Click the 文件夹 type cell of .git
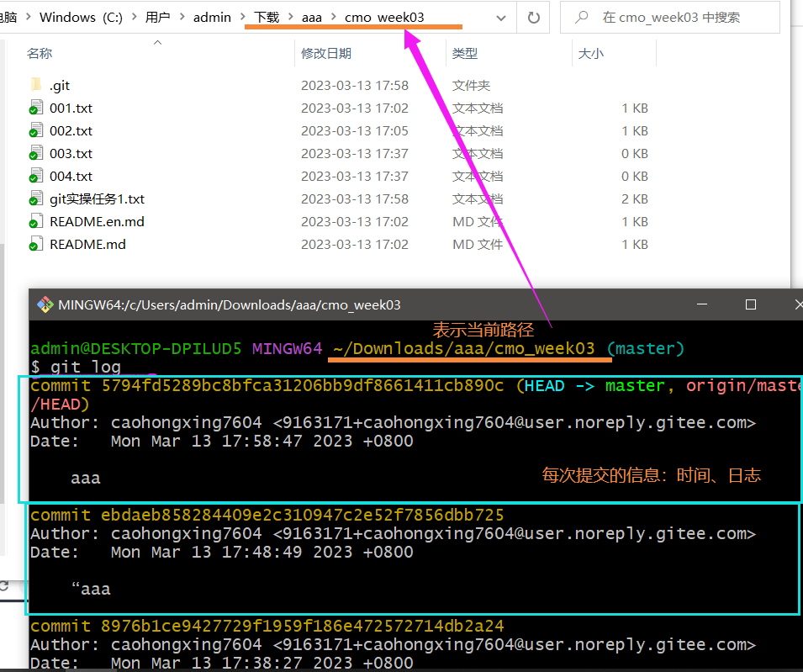The width and height of the screenshot is (803, 672). 471,86
